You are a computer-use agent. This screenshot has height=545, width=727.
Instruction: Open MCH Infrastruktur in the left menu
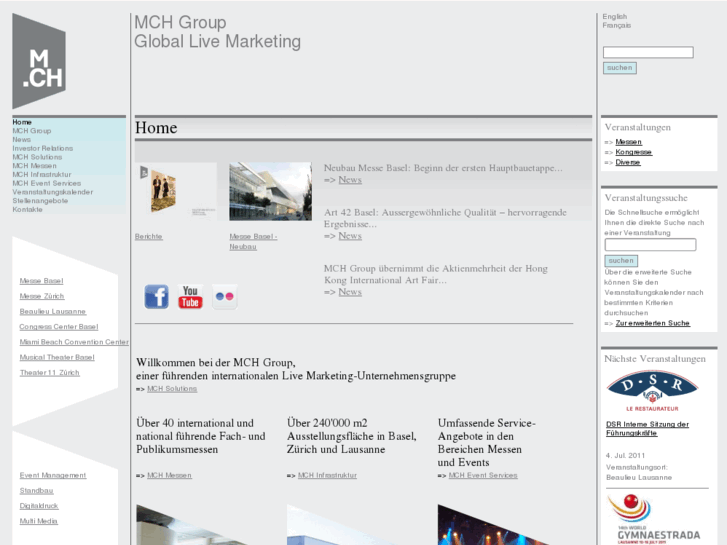tap(42, 174)
